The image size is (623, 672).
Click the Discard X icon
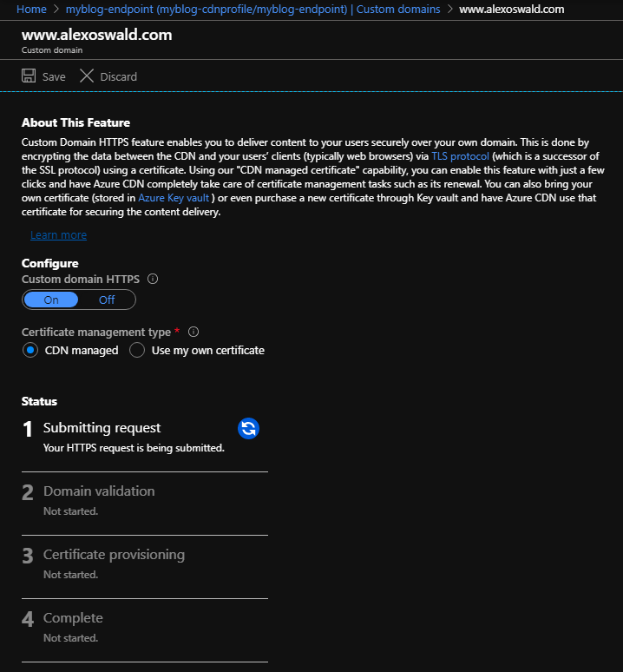(87, 76)
